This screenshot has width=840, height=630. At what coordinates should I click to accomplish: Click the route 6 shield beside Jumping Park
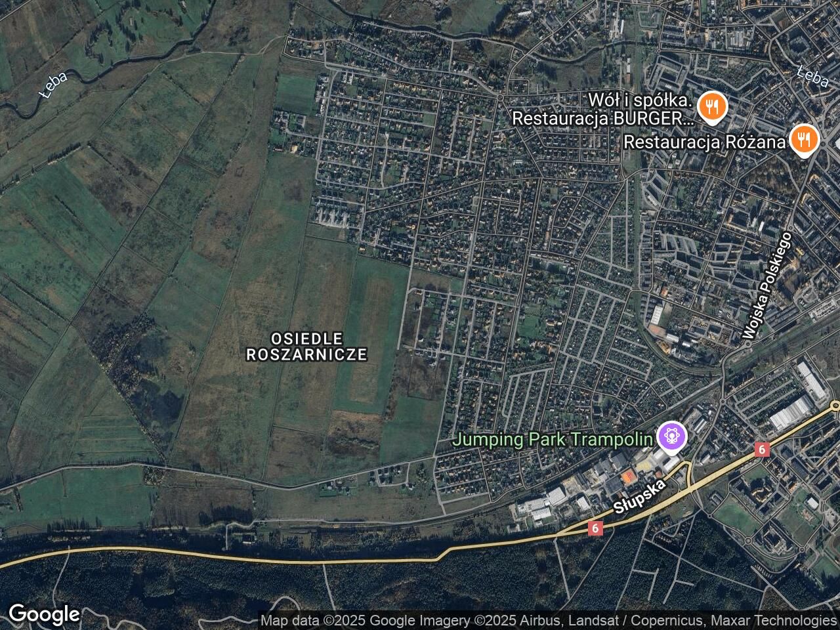pos(761,450)
